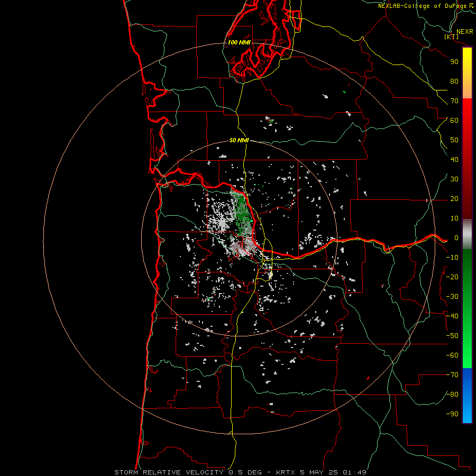
Task: Click the -40 value on the velocity scale
Action: [x=452, y=316]
